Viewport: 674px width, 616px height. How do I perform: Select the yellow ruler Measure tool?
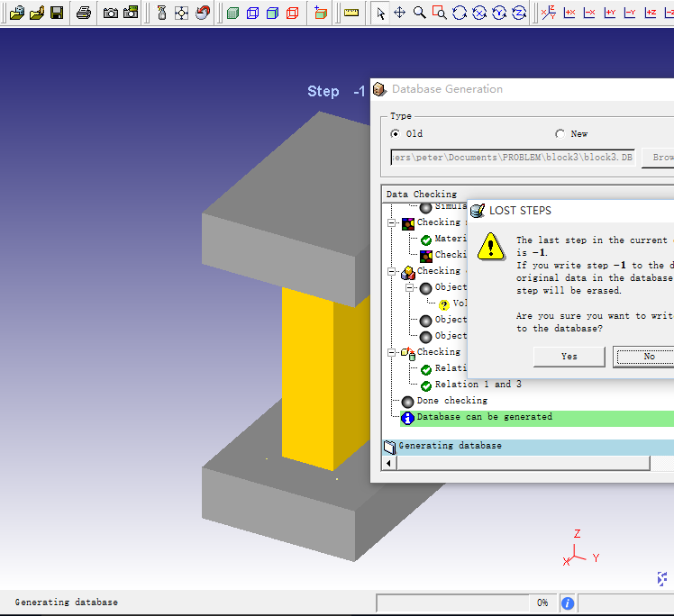(x=351, y=13)
